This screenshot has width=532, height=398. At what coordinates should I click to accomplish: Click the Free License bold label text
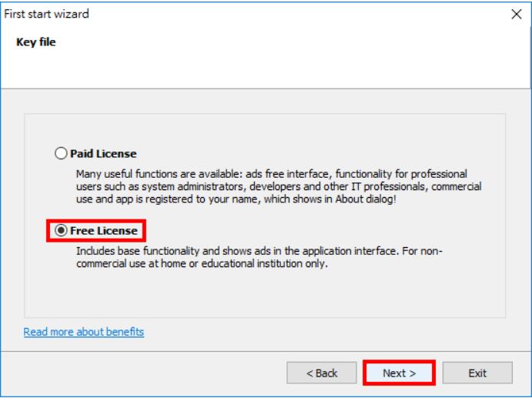point(104,231)
